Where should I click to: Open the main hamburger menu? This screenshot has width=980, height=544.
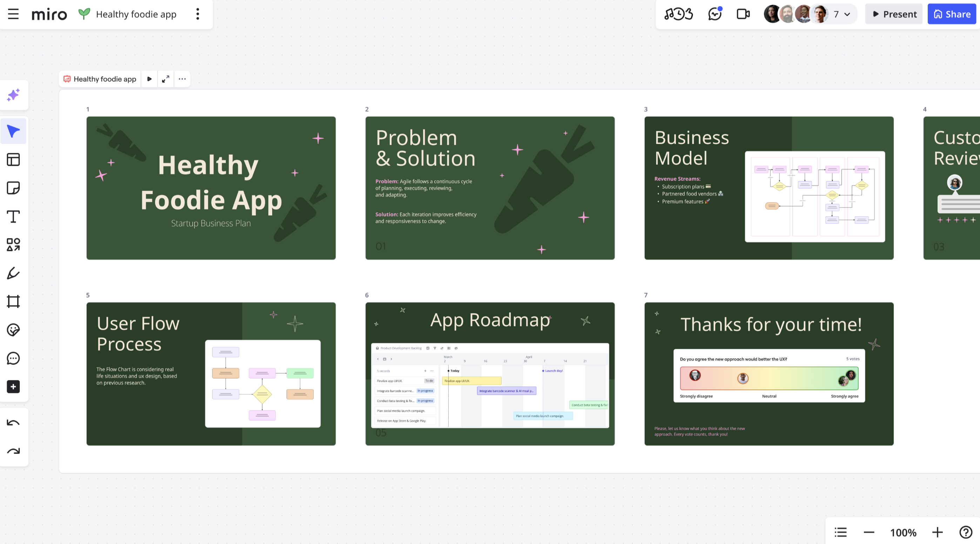[x=13, y=14]
